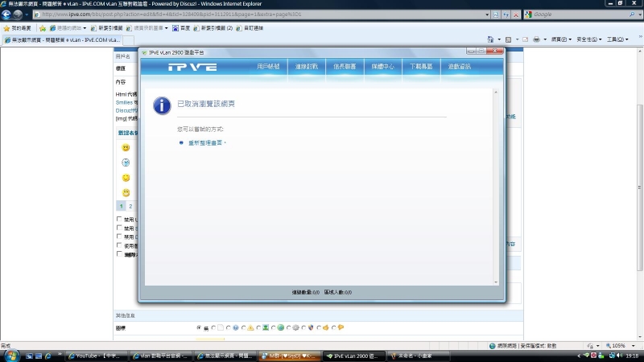Screen dimensions: 644x362
Task: Tick the second checkbox under the smilies
Action: coord(119,228)
